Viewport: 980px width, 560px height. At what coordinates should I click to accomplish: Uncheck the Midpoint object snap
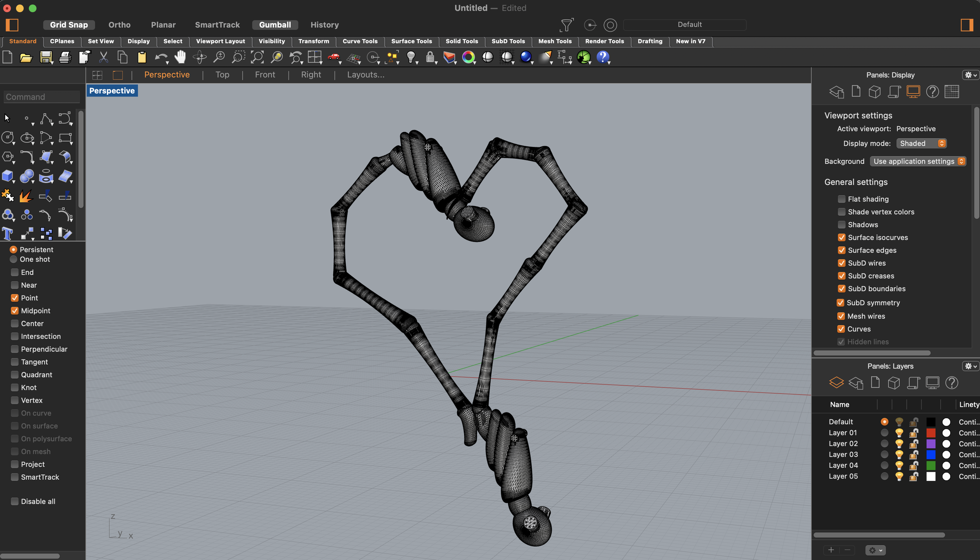[15, 310]
